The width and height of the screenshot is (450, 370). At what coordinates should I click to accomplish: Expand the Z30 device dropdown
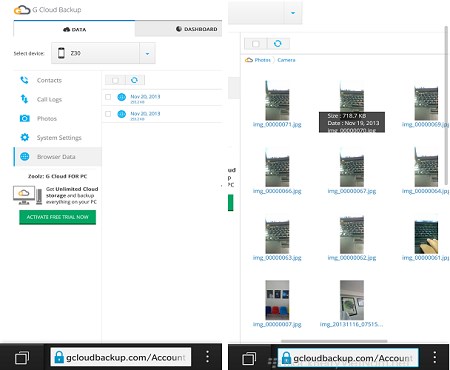coord(147,53)
